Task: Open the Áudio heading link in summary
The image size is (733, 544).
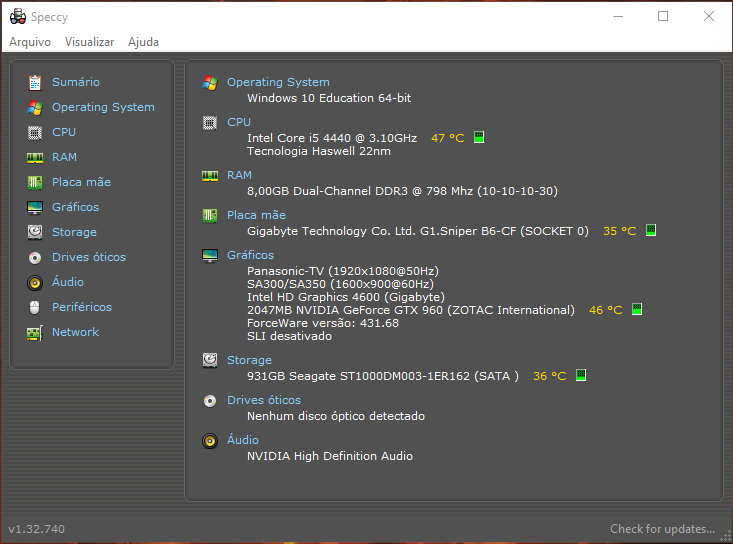Action: pos(243,440)
